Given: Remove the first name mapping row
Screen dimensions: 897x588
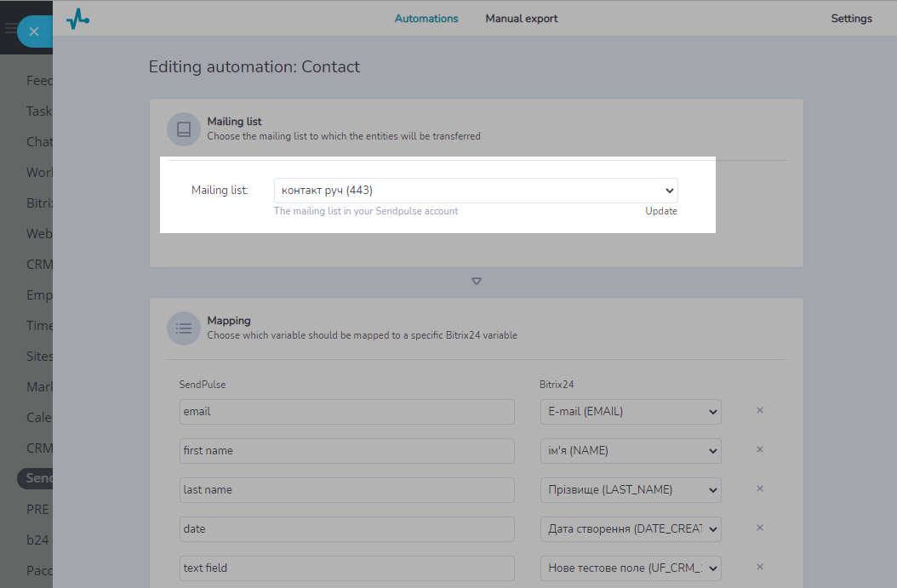Looking at the screenshot, I should (760, 450).
